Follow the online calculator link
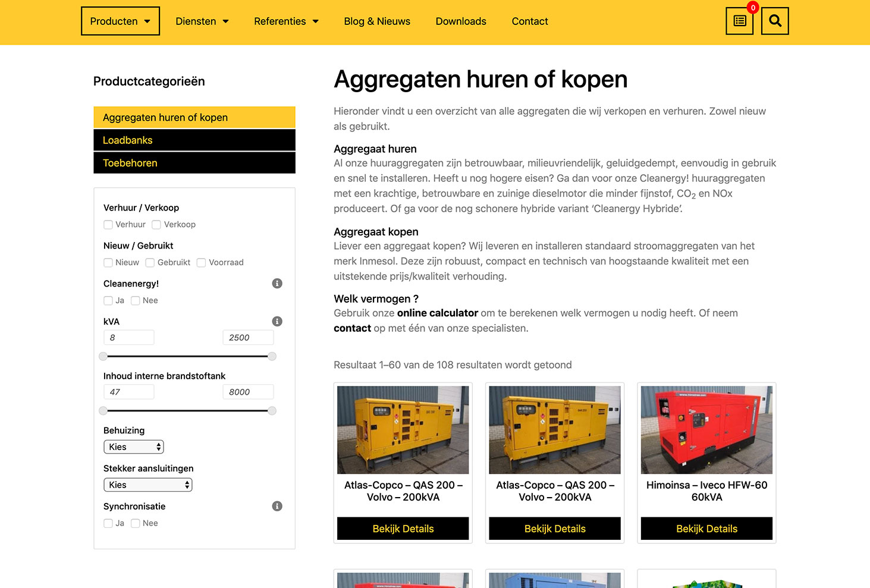This screenshot has height=588, width=870. click(438, 313)
